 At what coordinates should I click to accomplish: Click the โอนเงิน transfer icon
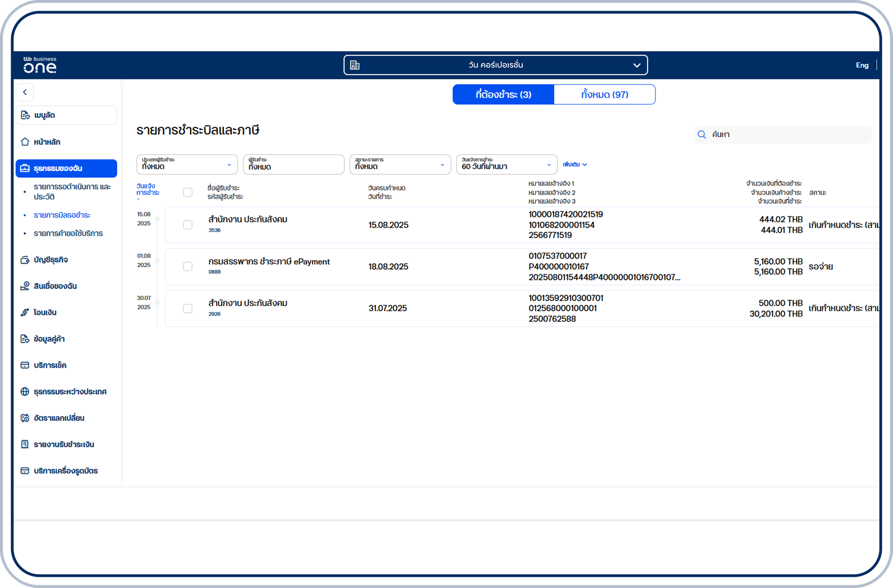click(x=25, y=312)
